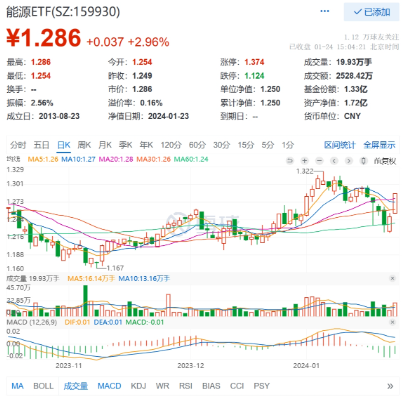The height and width of the screenshot is (397, 413).
Task: Switch to the 1分 interval tab
Action: 288,145
